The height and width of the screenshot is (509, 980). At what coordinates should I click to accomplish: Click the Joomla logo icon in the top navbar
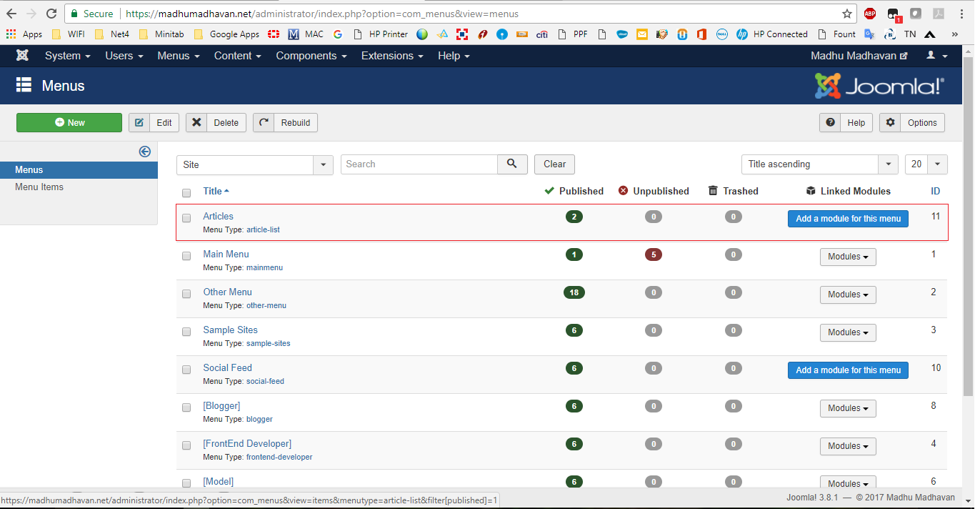[x=22, y=56]
